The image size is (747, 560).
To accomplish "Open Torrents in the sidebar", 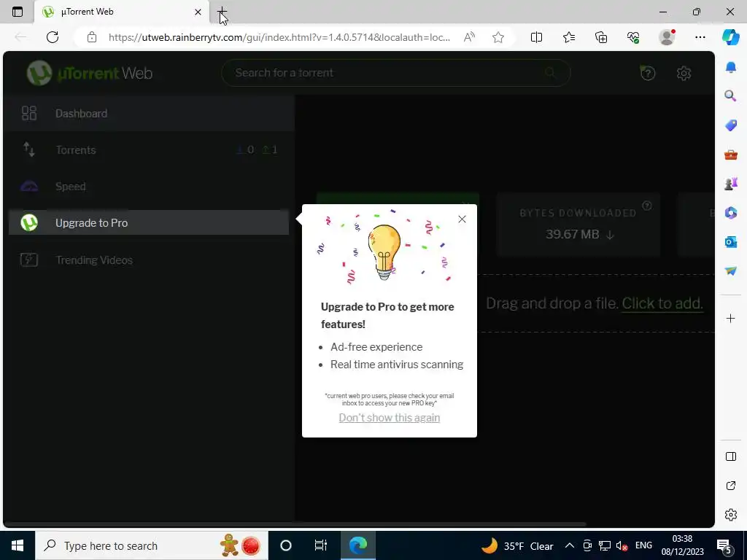I will click(x=149, y=150).
